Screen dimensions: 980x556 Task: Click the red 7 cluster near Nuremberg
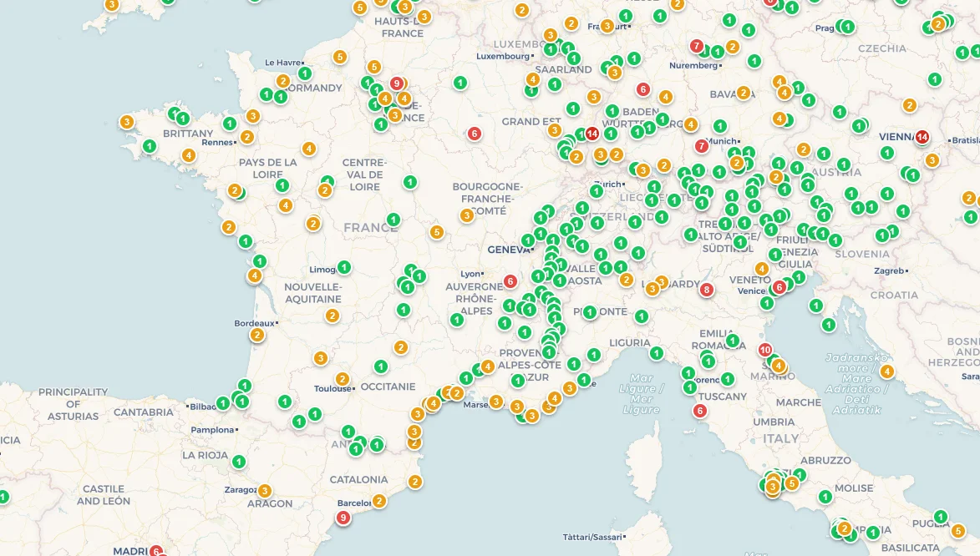(697, 46)
